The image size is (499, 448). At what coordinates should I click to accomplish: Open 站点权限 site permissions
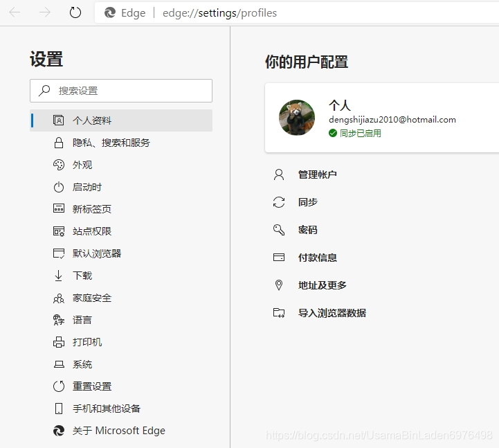point(92,231)
